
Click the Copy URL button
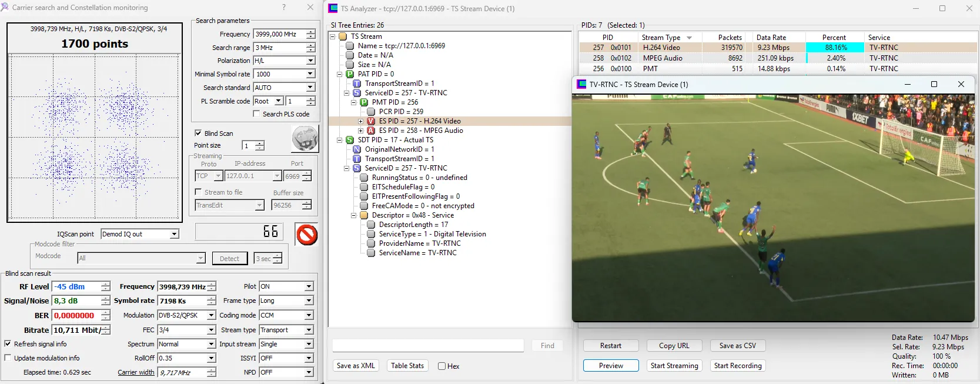[674, 346]
